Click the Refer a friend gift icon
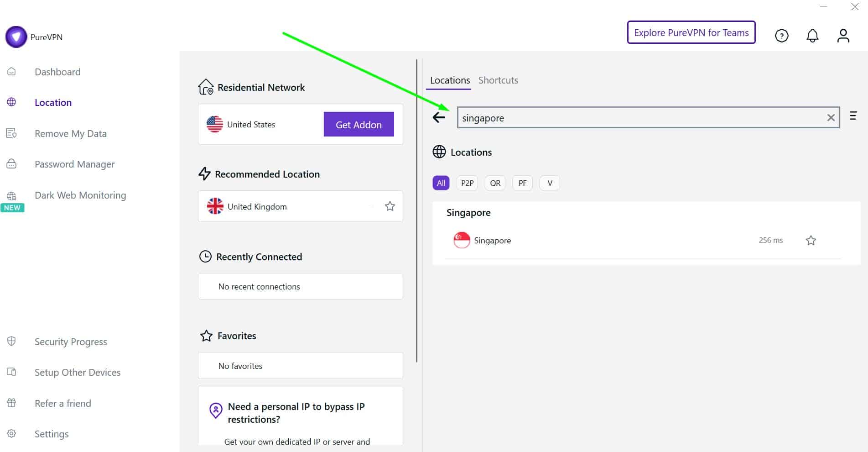 [11, 403]
